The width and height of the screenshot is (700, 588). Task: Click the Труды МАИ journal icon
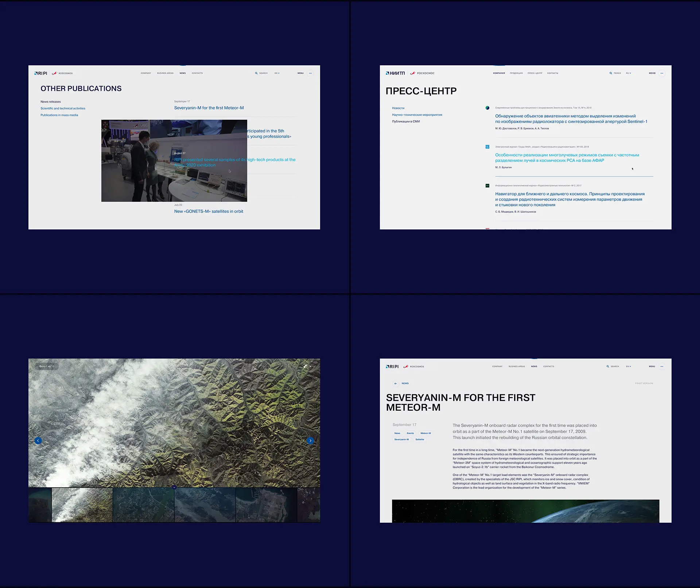(487, 147)
